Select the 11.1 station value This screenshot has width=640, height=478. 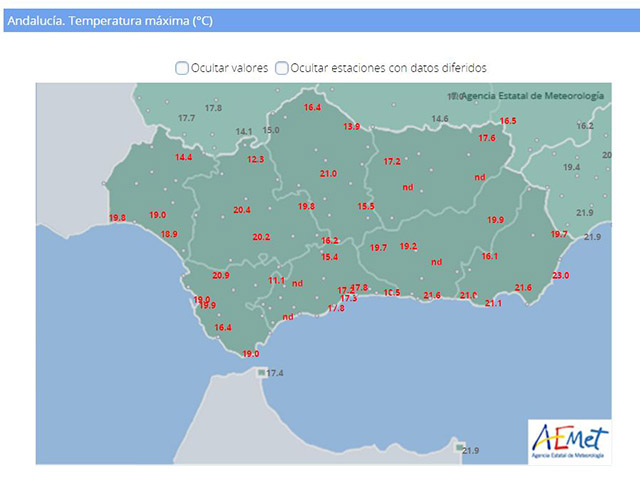pos(276,281)
